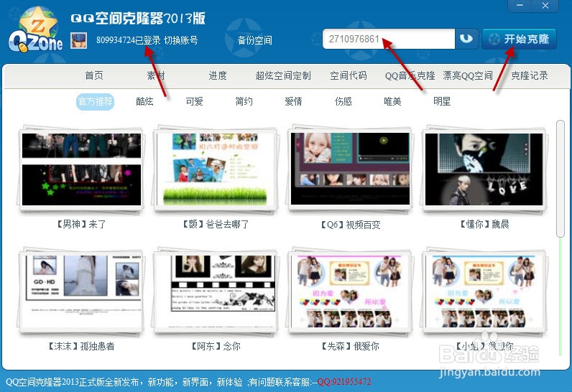Screen dimensions: 572x392
Task: Click the user avatar picture
Action: pyautogui.click(x=78, y=40)
